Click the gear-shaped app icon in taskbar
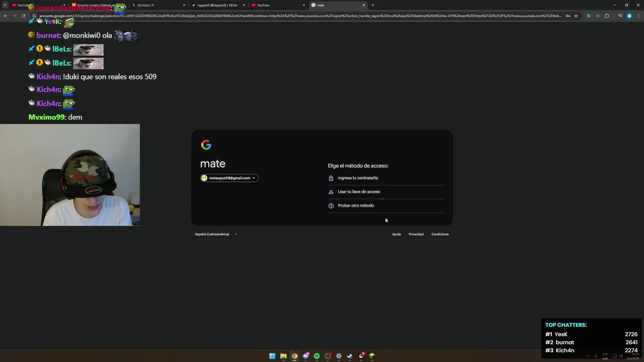Screen dimensions: 644x362 pos(339,356)
